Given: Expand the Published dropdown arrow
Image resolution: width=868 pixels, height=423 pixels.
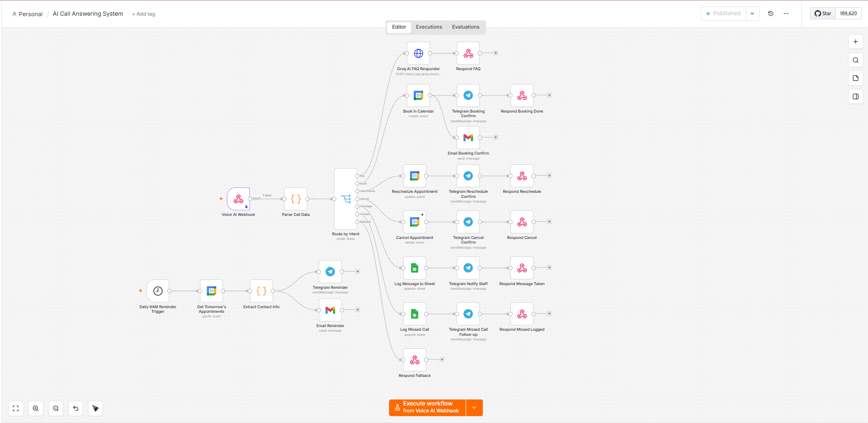Looking at the screenshot, I should pyautogui.click(x=752, y=13).
